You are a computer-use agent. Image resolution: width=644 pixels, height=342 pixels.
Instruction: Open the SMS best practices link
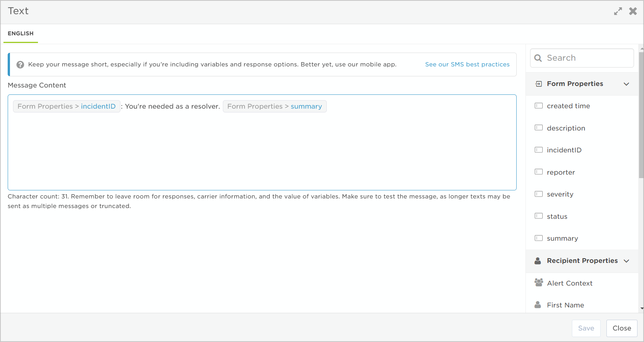pos(467,64)
